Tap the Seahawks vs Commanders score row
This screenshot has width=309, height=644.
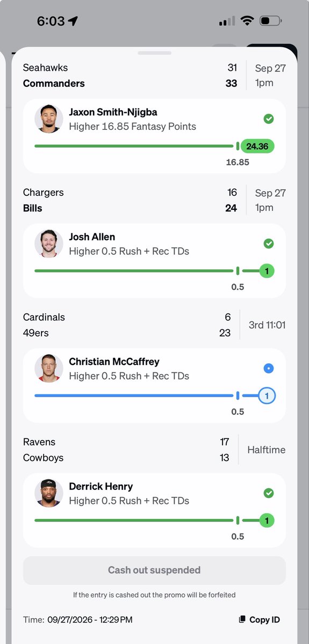pyautogui.click(x=154, y=76)
